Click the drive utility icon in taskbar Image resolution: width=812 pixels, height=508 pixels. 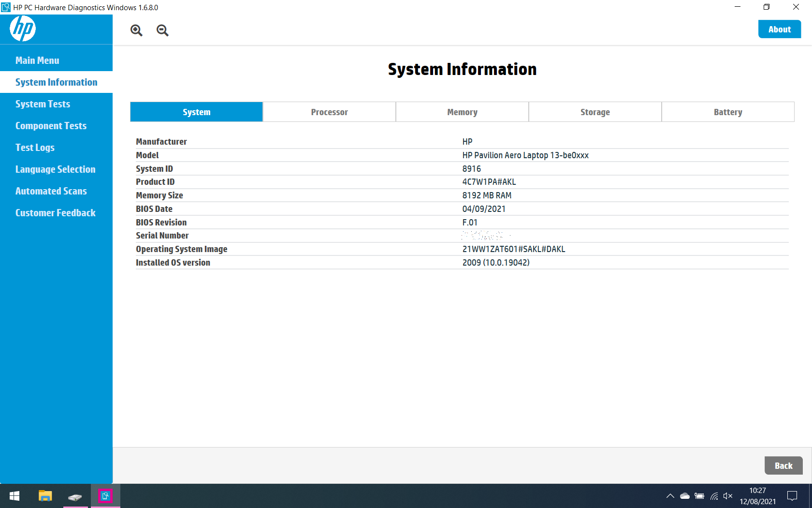(x=75, y=496)
